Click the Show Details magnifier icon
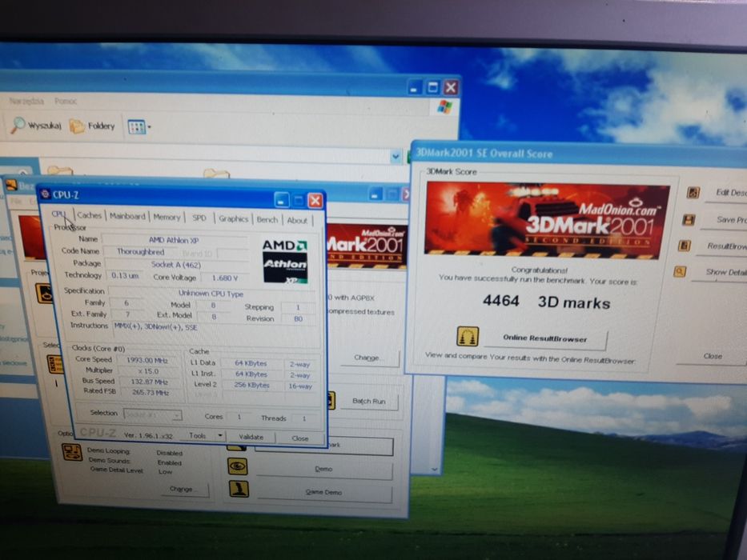The width and height of the screenshot is (747, 560). coord(680,272)
